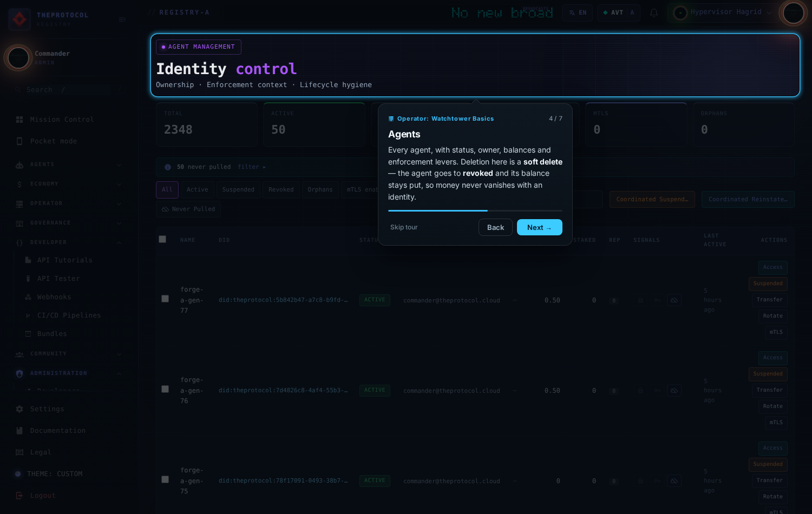
Task: Expand the GOVERNANCE sidebar section
Action: 69,223
